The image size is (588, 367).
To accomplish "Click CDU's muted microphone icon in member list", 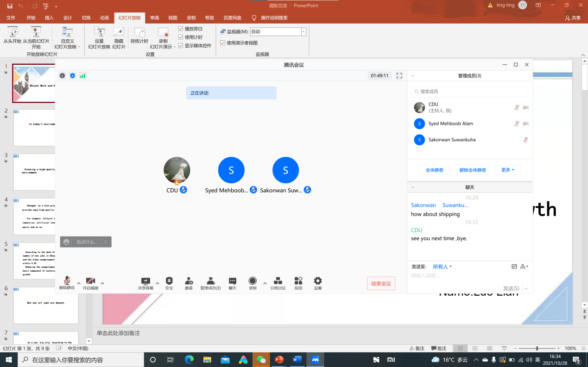I will point(517,107).
